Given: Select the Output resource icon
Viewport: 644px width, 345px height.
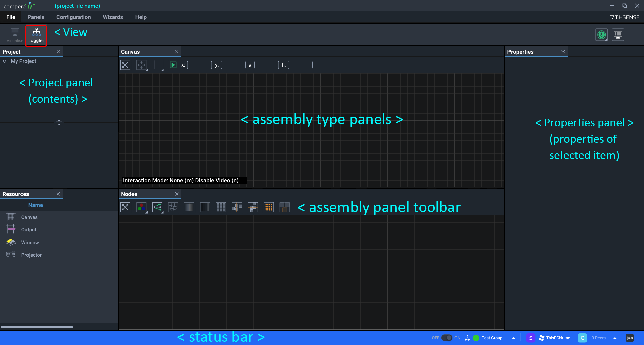Looking at the screenshot, I should click(x=11, y=229).
